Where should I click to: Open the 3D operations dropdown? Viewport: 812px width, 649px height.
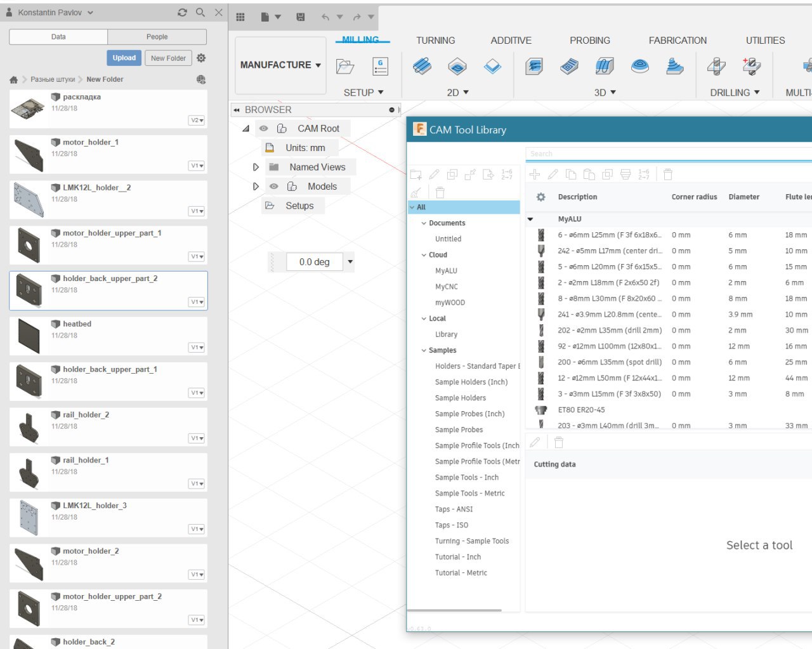[x=605, y=93]
